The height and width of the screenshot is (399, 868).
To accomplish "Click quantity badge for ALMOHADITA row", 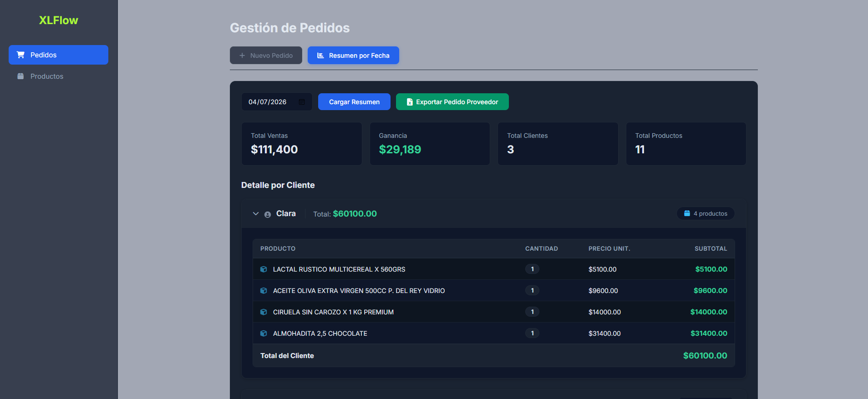I will click(x=532, y=333).
